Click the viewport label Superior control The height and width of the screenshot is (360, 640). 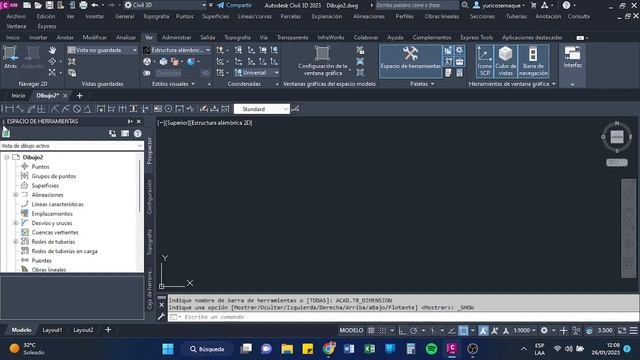(177, 122)
